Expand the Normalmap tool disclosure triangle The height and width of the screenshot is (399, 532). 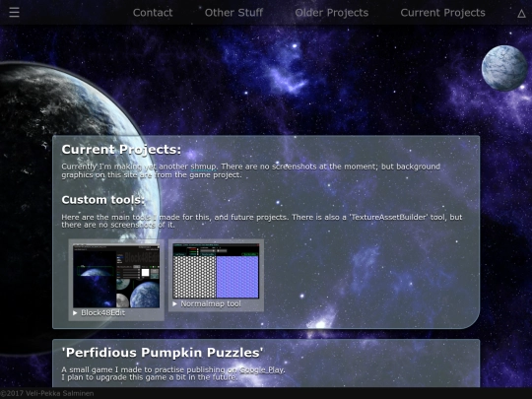click(x=174, y=303)
